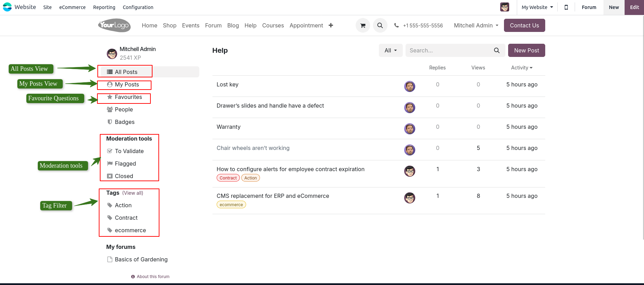The image size is (644, 285).
Task: Open the Configuration menu
Action: click(x=138, y=7)
